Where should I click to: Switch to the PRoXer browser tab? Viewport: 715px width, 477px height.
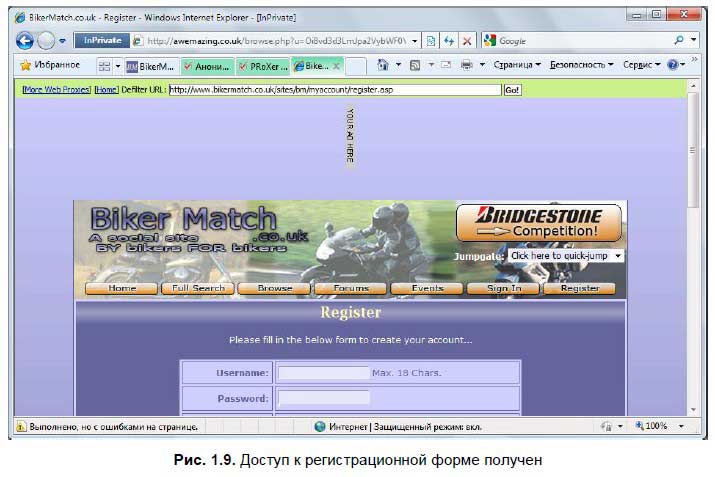(x=263, y=66)
